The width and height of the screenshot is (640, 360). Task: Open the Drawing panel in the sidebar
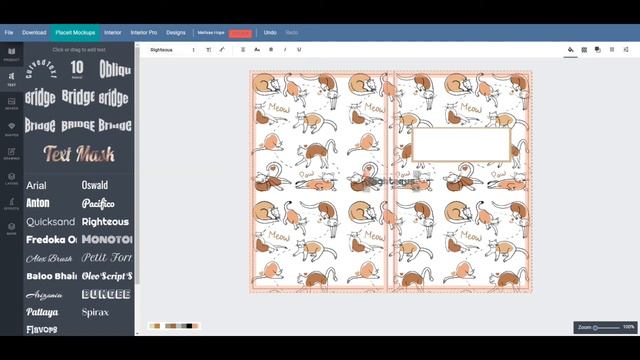coord(11,154)
